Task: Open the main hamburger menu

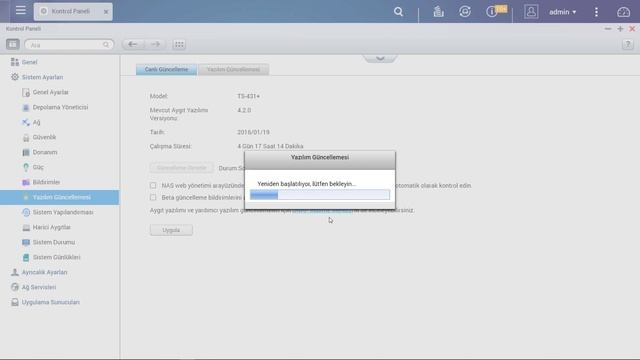Action: tap(20, 10)
